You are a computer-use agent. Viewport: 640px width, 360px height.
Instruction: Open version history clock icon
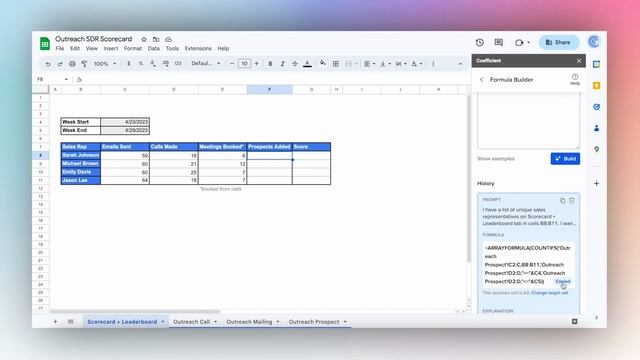click(x=480, y=42)
